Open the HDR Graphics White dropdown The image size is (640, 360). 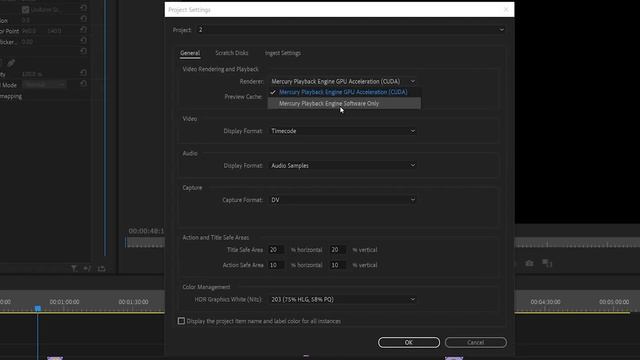343,300
